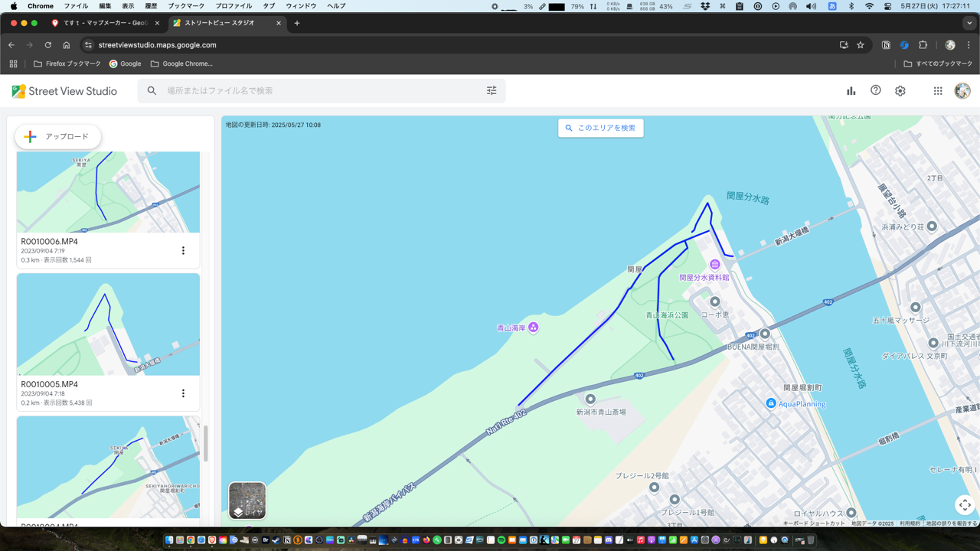The height and width of the screenshot is (551, 980).
Task: Select the ストリートビュー スタジオ tab
Action: (227, 23)
